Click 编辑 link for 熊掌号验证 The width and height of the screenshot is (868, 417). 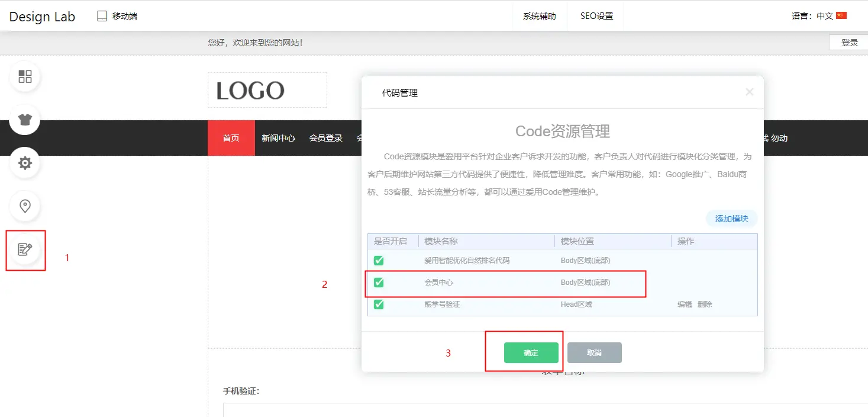(x=685, y=304)
